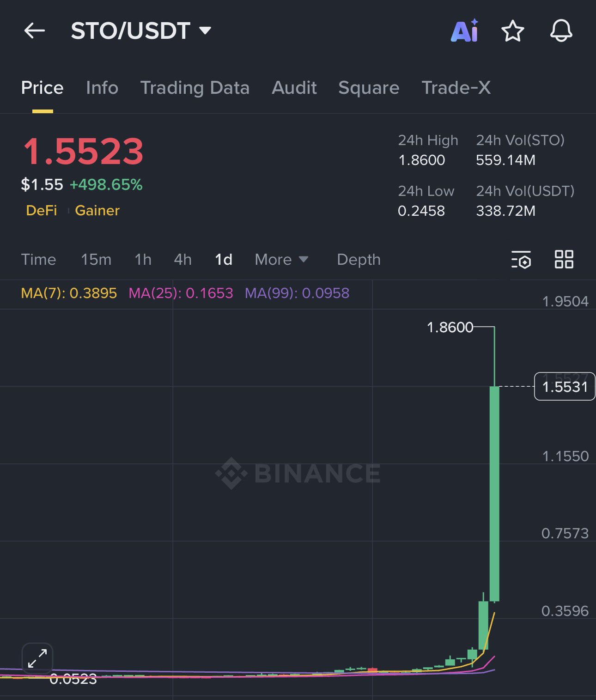The image size is (596, 700).
Task: Tap the back arrow icon
Action: 35,31
